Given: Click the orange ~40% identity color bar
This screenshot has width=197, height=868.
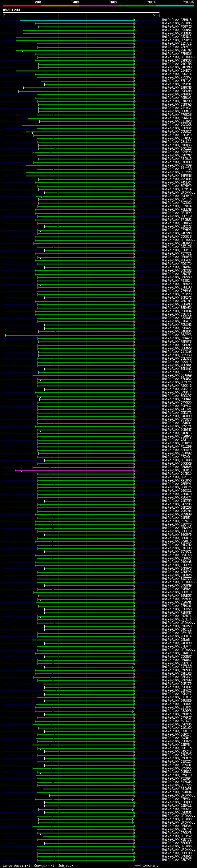Looking at the screenshot, I should point(60,6).
